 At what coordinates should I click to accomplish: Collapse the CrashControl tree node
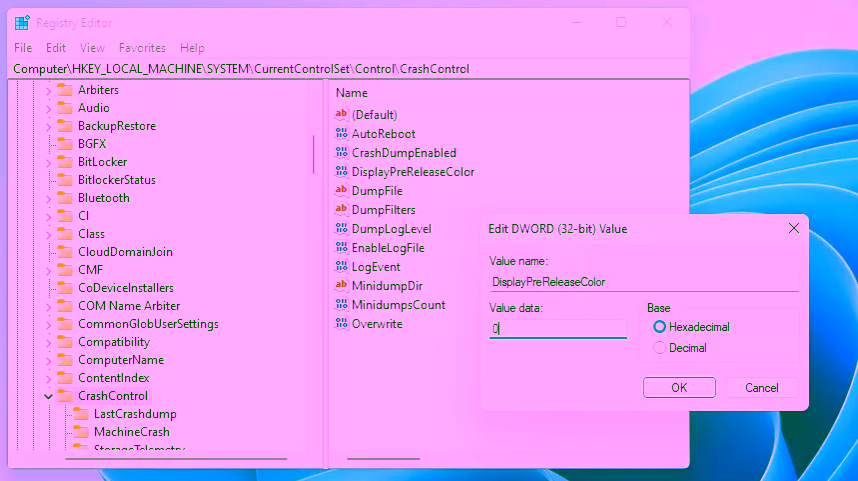(48, 396)
